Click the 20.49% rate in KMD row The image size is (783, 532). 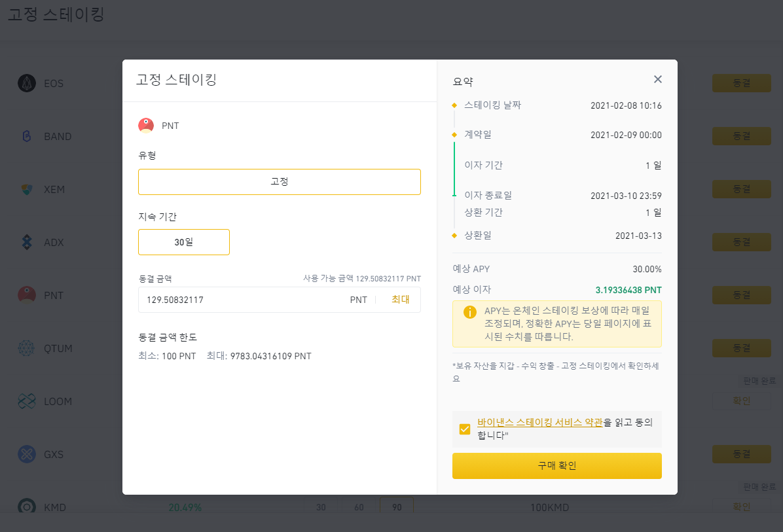coord(185,508)
